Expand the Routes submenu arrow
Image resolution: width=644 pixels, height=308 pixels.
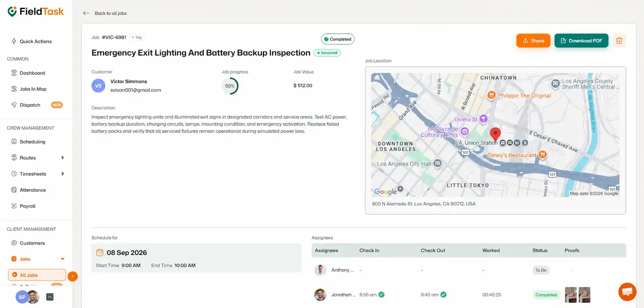tap(63, 158)
